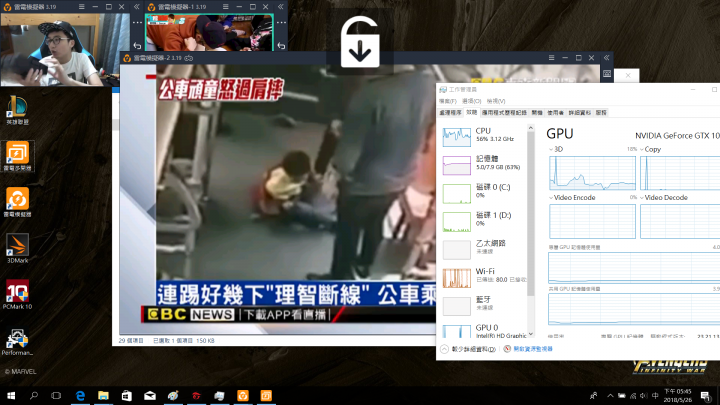Select the Bluetooth performance entry

484,304
